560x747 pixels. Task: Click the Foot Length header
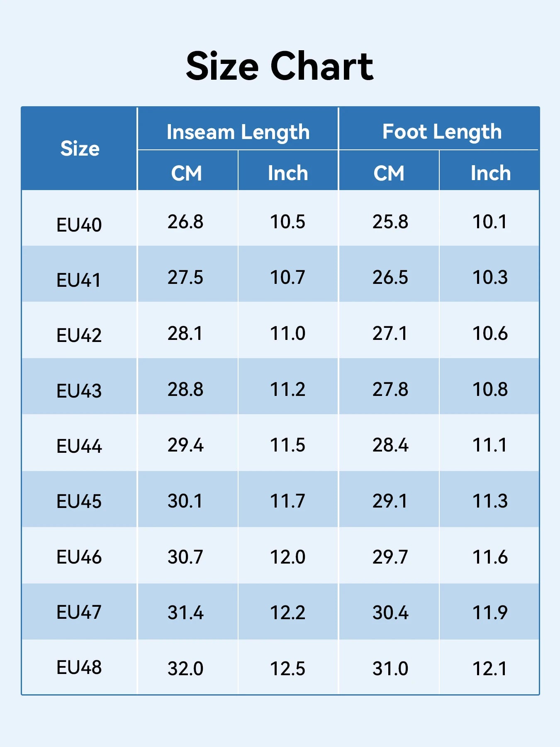[442, 132]
